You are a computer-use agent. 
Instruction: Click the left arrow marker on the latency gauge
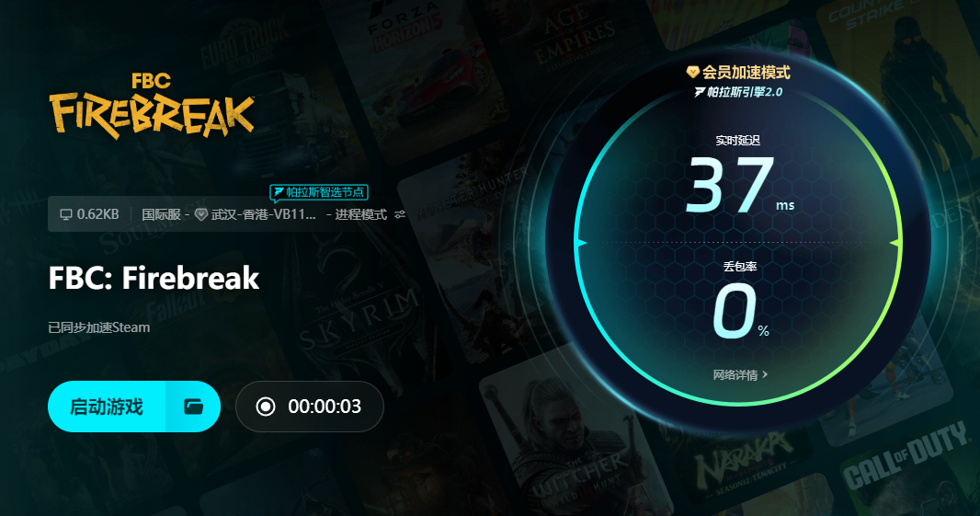click(581, 243)
